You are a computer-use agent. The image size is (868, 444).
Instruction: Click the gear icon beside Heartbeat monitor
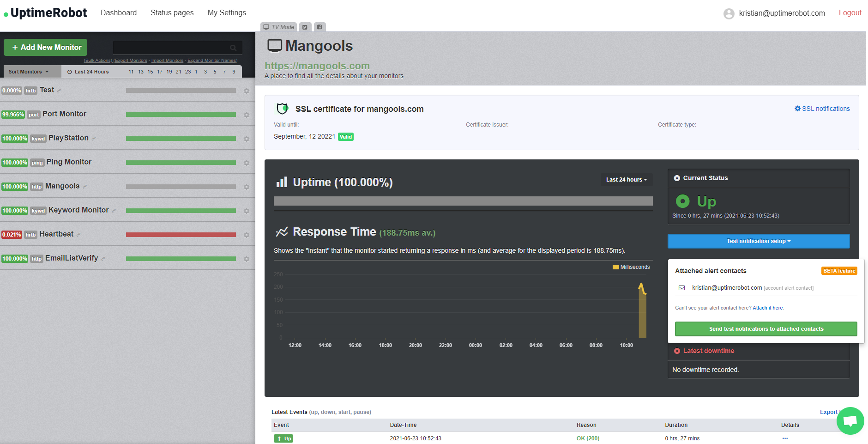(x=247, y=235)
